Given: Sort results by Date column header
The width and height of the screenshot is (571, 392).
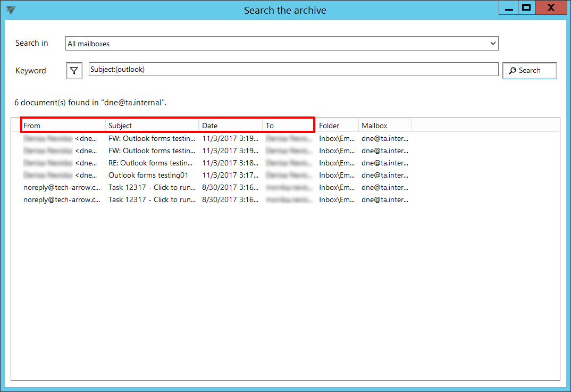Looking at the screenshot, I should coord(230,126).
